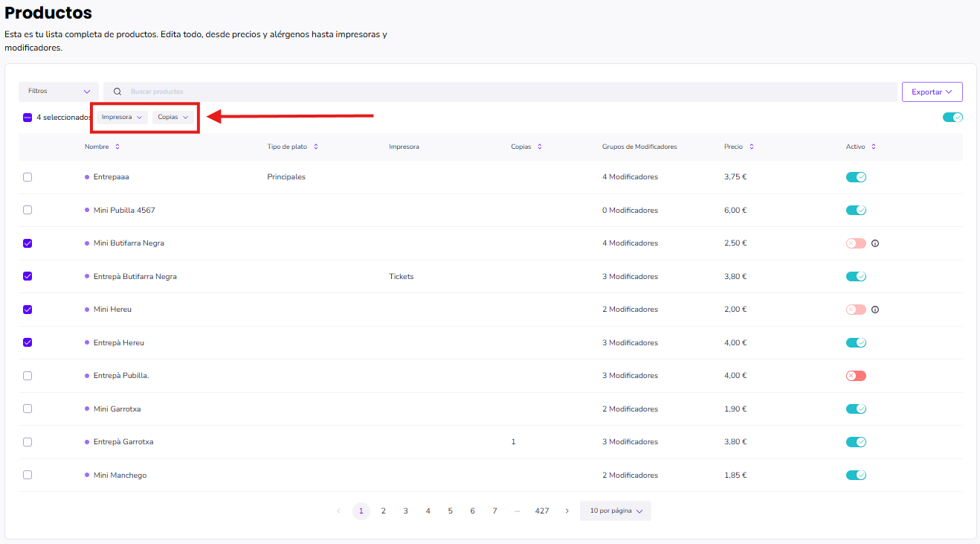Click the Buscar productos search field
The height and width of the screenshot is (544, 980).
point(506,92)
